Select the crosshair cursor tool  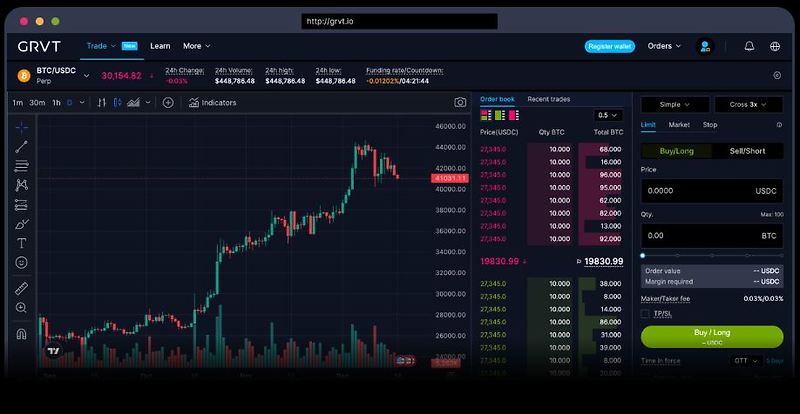[x=21, y=127]
